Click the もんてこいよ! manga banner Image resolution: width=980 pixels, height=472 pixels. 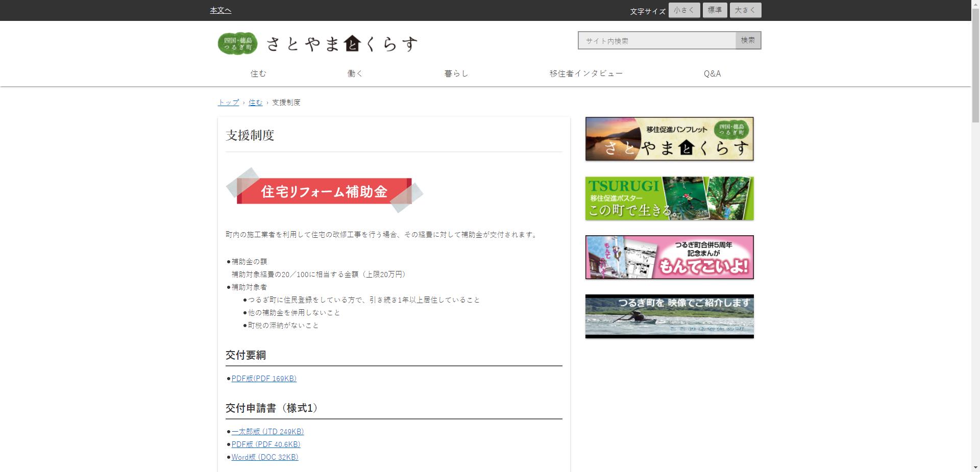coord(669,257)
